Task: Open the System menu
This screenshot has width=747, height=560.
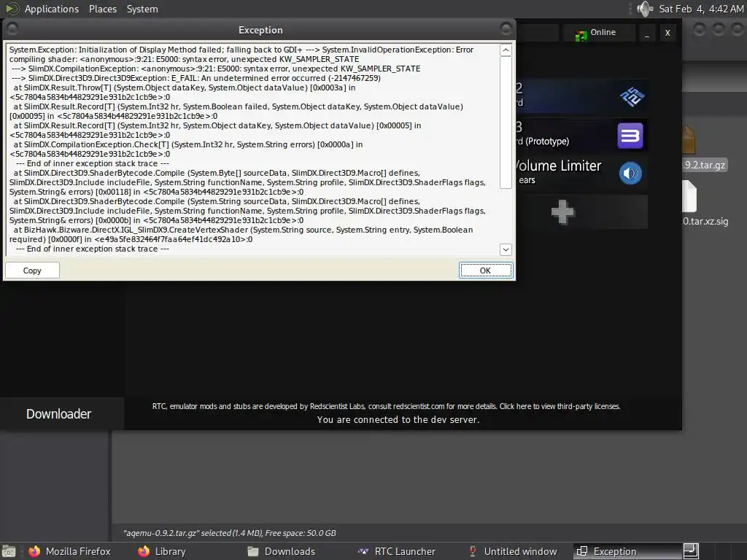Action: pyautogui.click(x=142, y=9)
